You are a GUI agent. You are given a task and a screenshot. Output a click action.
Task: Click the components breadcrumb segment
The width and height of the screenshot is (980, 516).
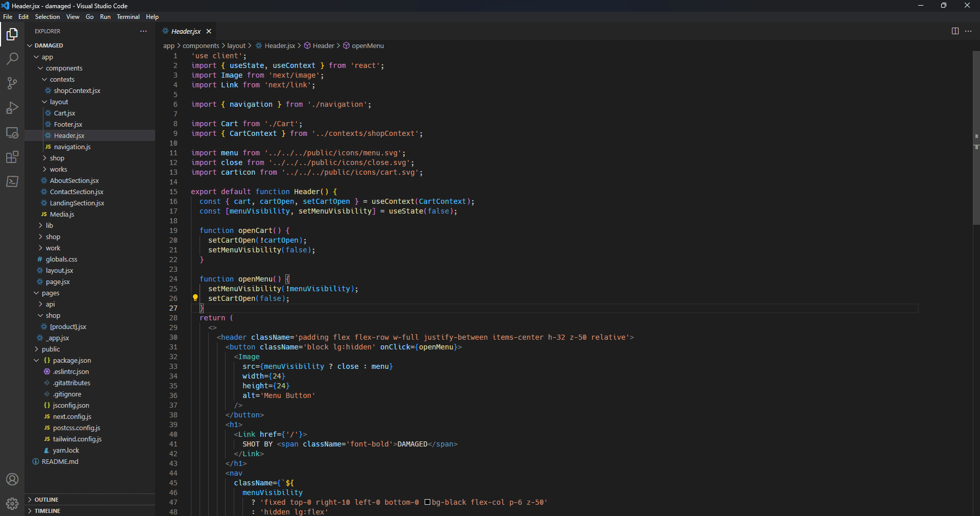[201, 45]
